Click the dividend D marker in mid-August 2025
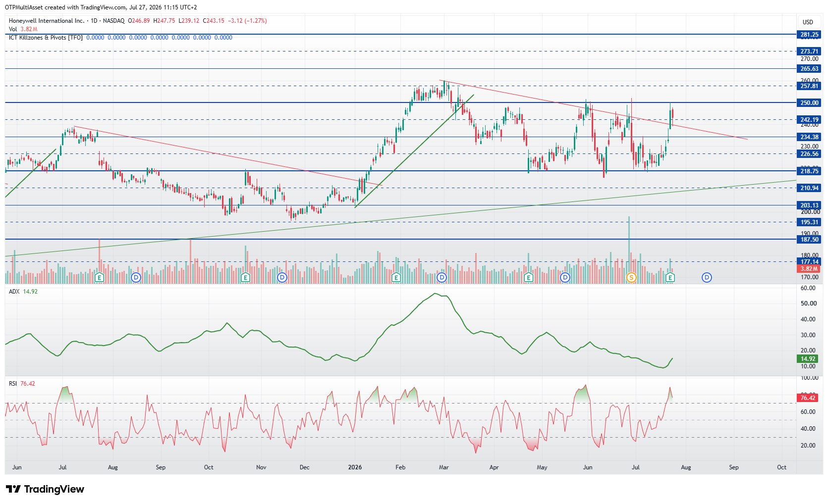Image resolution: width=828 pixels, height=504 pixels. [x=136, y=278]
